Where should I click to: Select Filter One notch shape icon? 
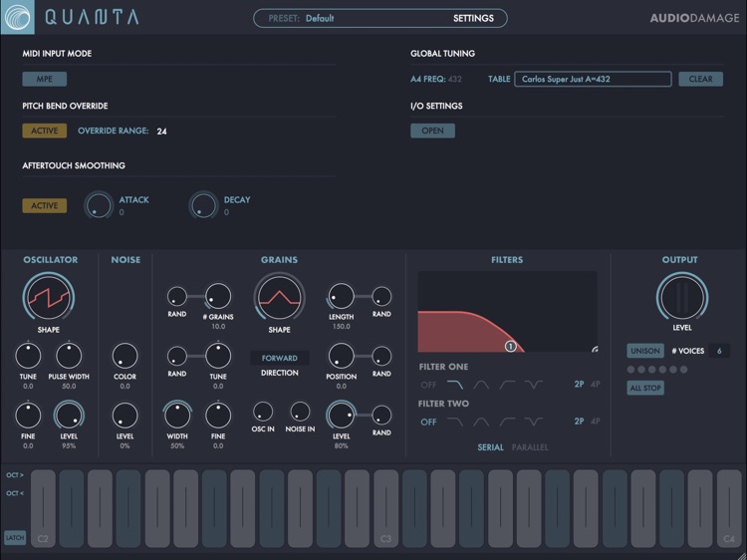[534, 385]
